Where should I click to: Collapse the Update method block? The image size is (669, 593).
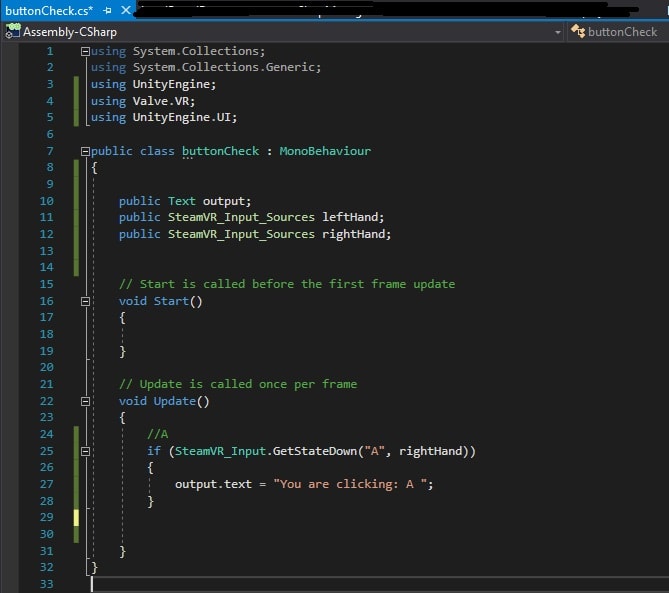point(85,401)
